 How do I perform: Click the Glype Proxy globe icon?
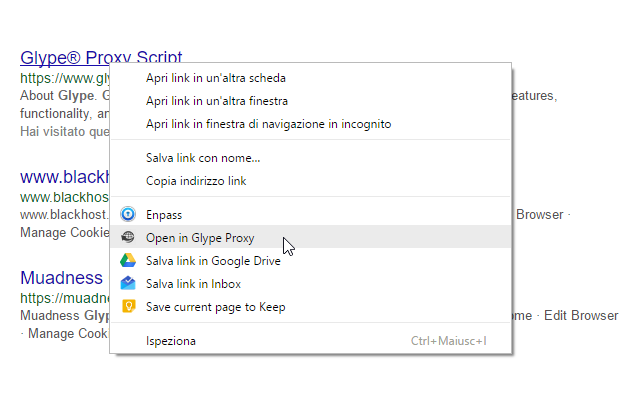tap(128, 237)
